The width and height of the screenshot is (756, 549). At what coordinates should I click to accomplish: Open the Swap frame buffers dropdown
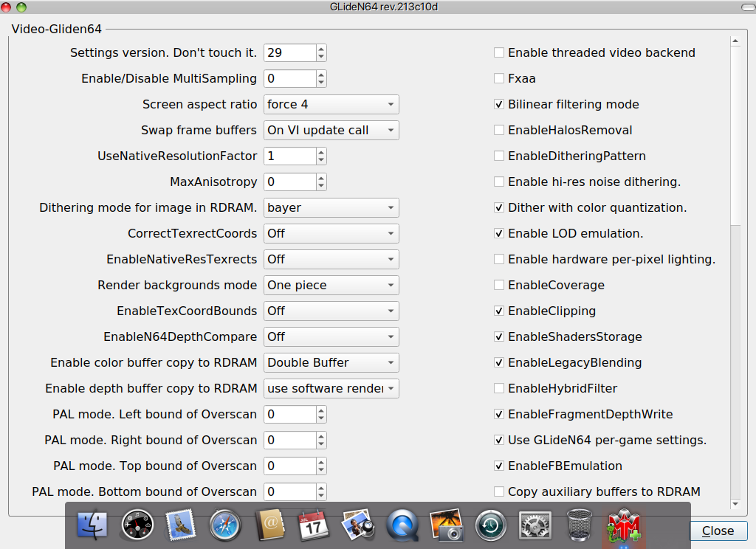[331, 130]
